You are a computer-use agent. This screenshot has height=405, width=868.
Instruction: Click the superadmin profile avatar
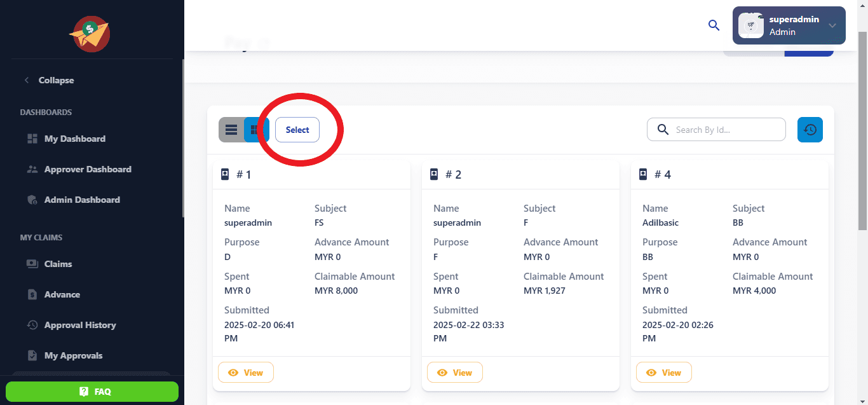click(751, 25)
